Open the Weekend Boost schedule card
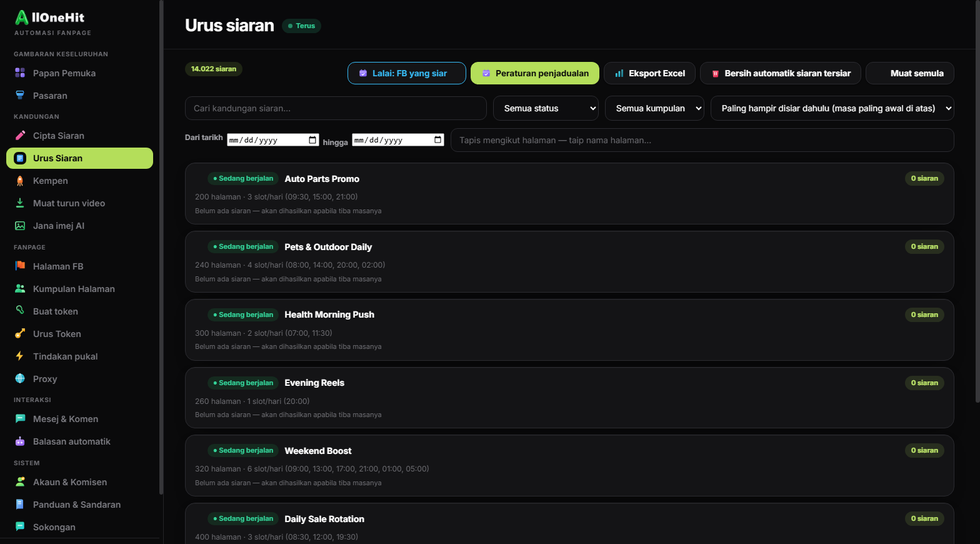 pyautogui.click(x=569, y=466)
